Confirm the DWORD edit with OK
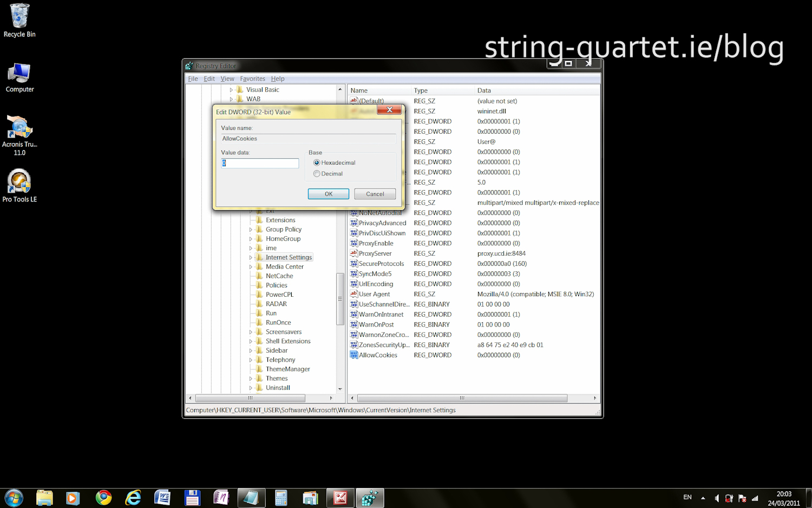Viewport: 812px width, 508px height. [x=329, y=194]
